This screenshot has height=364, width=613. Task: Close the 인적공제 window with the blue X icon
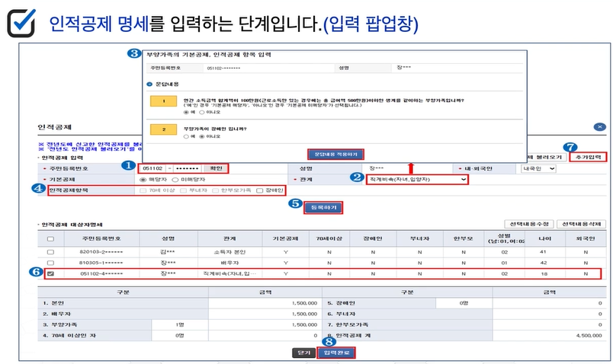click(599, 127)
